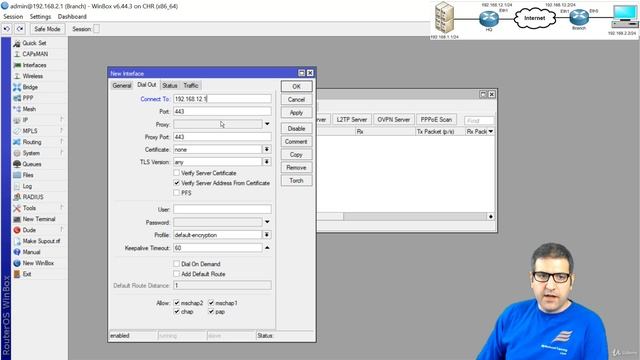Click the User input field

(x=222, y=209)
